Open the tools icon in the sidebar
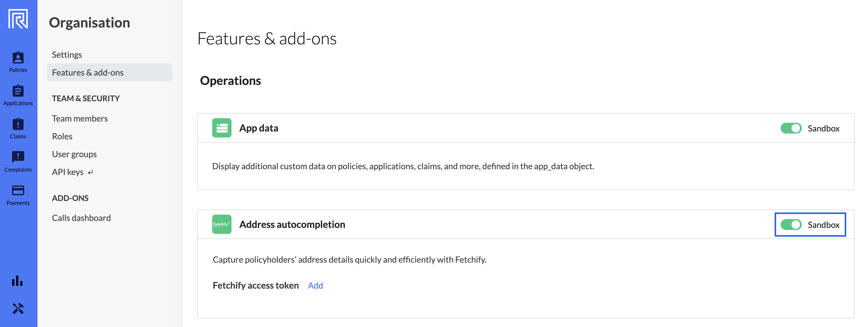Screen dimensions: 868x327 coord(18,309)
